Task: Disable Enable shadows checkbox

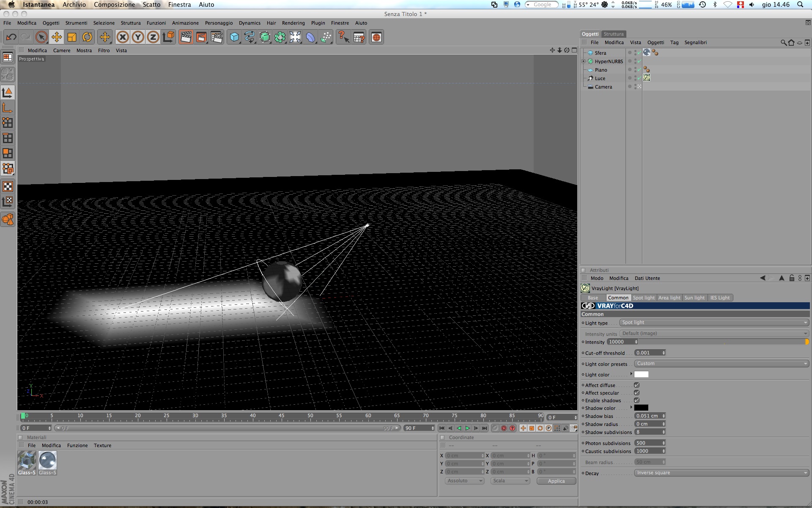Action: tap(636, 400)
